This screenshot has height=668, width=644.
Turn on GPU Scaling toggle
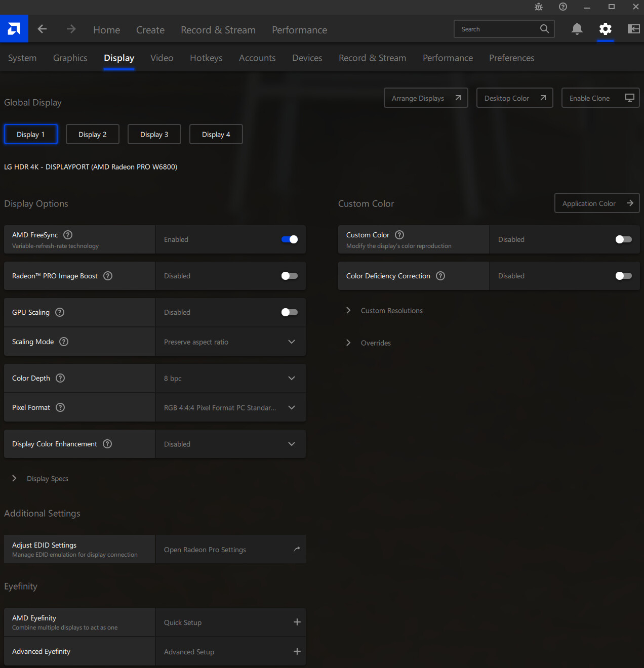[290, 312]
